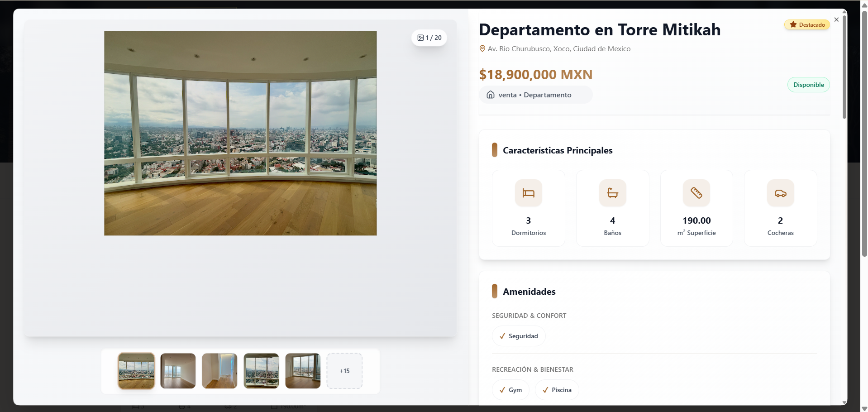The height and width of the screenshot is (412, 868).
Task: Select the fourth thumbnail with city view
Action: [x=261, y=371]
